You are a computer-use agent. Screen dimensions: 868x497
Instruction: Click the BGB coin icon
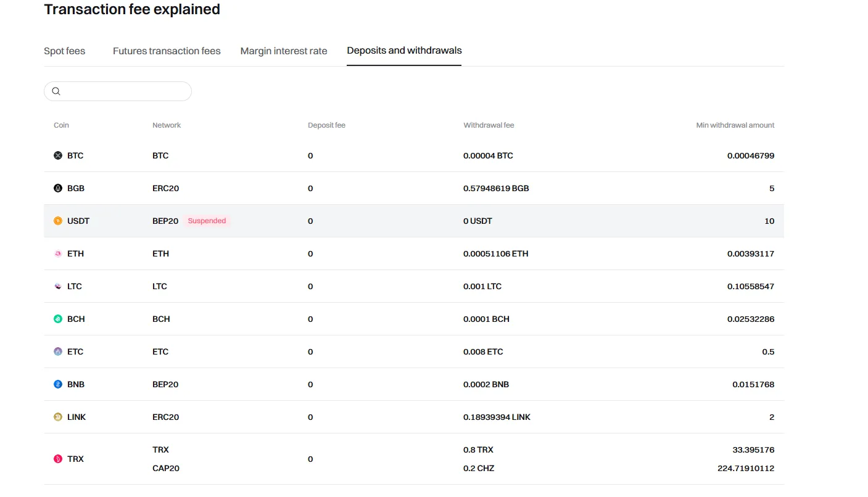click(58, 188)
